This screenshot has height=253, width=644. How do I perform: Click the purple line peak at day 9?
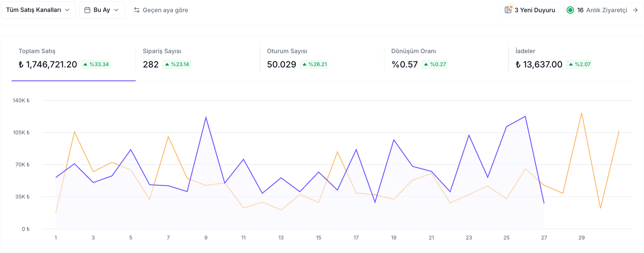click(x=206, y=117)
